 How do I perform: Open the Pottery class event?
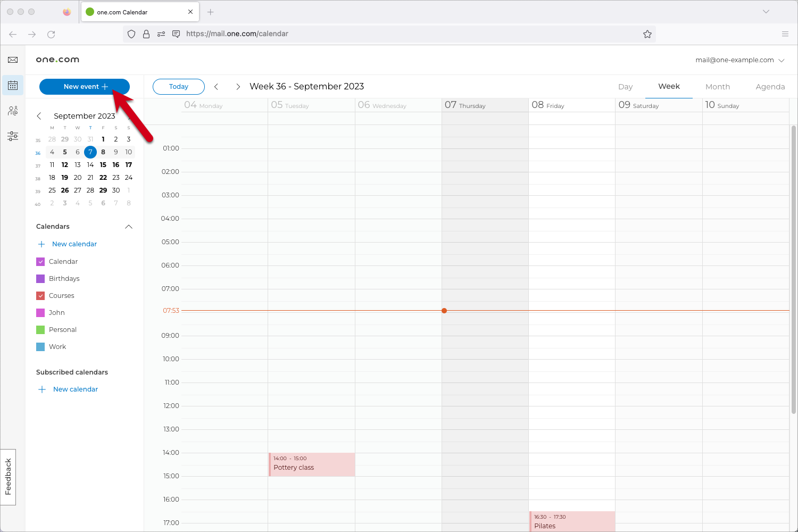[x=311, y=464]
